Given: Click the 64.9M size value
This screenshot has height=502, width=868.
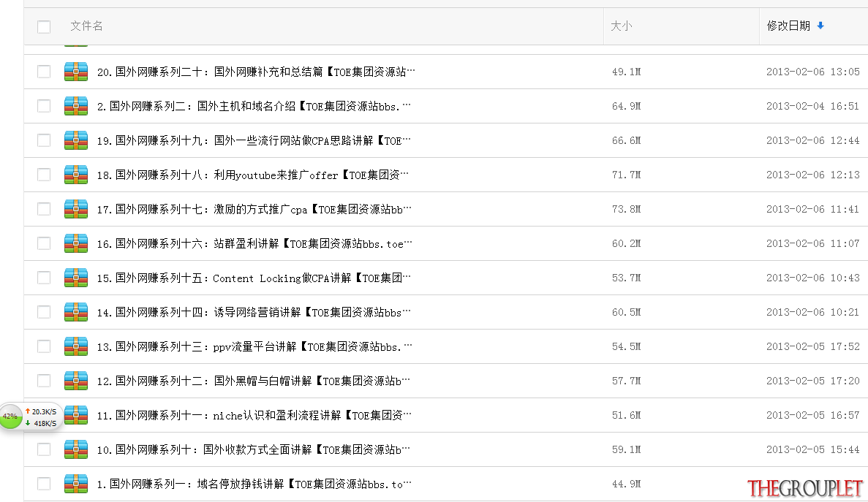Looking at the screenshot, I should tap(626, 106).
